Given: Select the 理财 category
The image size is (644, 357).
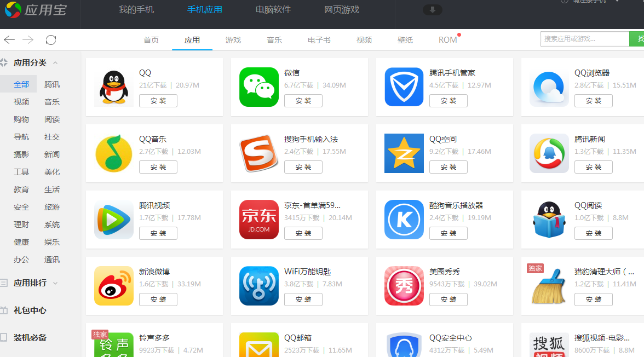Looking at the screenshot, I should coord(21,224).
